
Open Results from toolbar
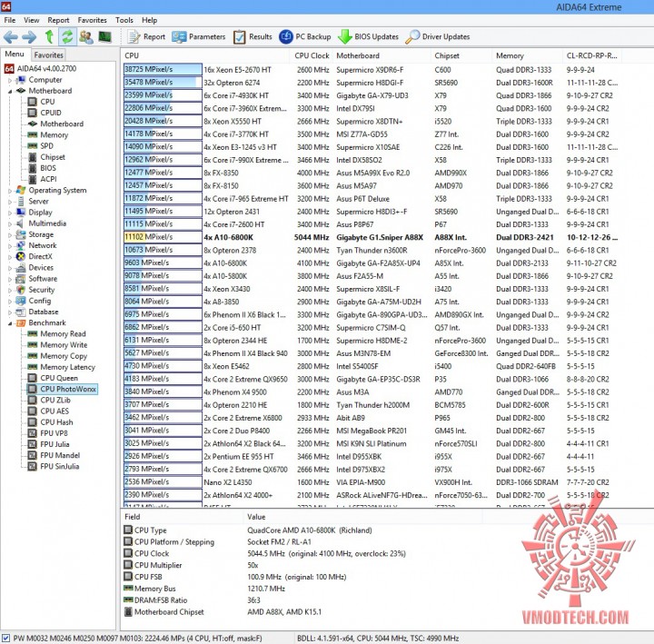tap(253, 37)
